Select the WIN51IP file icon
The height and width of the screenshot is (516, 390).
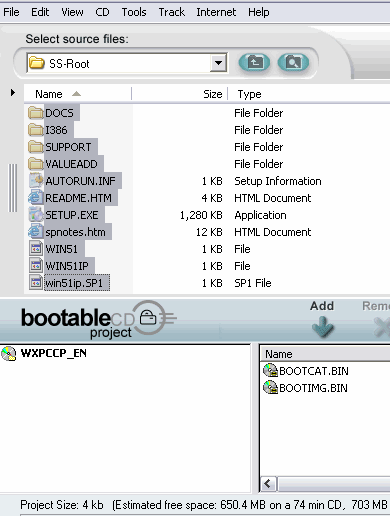coord(36,266)
